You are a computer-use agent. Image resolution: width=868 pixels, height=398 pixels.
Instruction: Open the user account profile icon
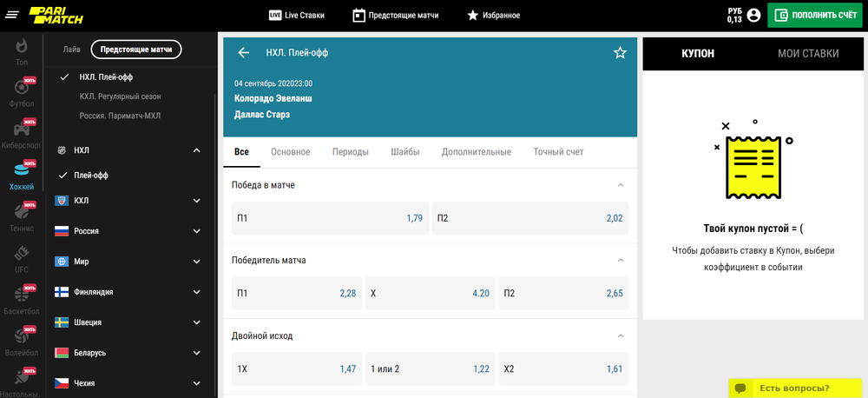click(x=753, y=15)
